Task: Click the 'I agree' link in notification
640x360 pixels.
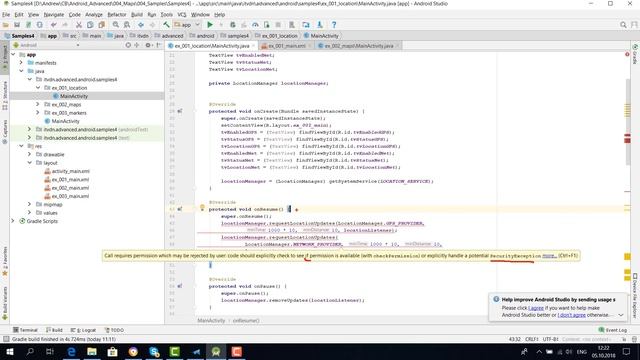Action: (x=536, y=308)
